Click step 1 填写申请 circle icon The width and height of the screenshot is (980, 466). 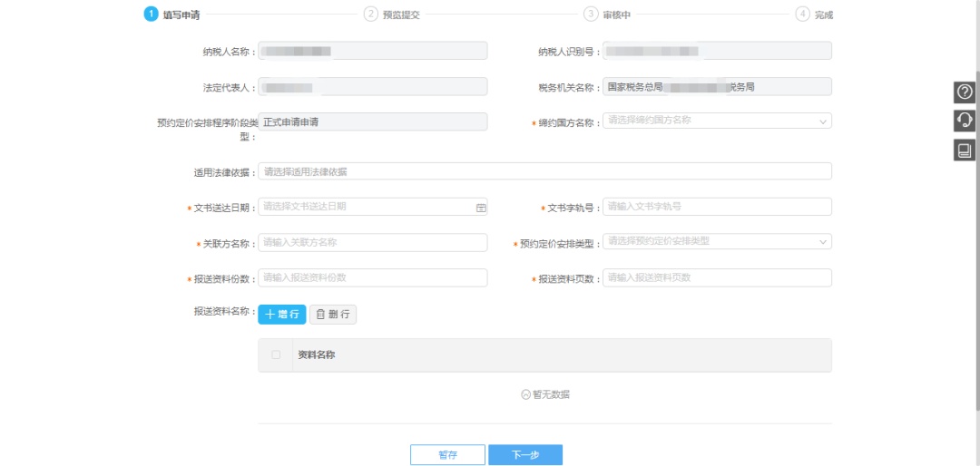(151, 14)
